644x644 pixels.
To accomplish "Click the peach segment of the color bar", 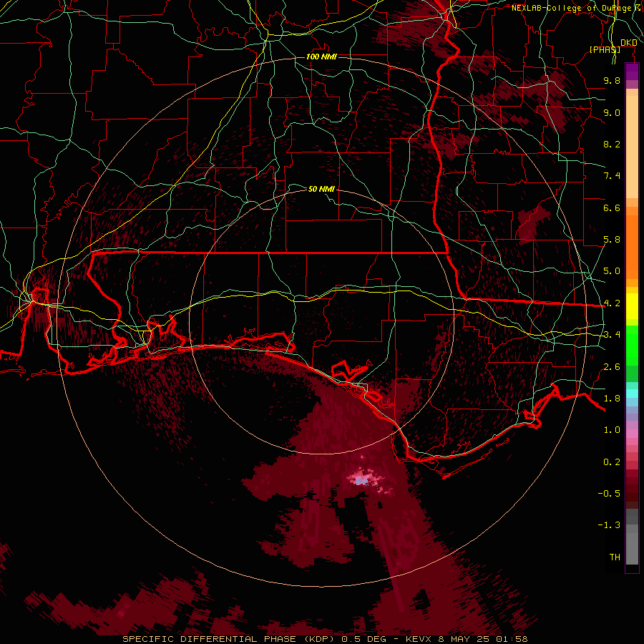I will point(632,144).
